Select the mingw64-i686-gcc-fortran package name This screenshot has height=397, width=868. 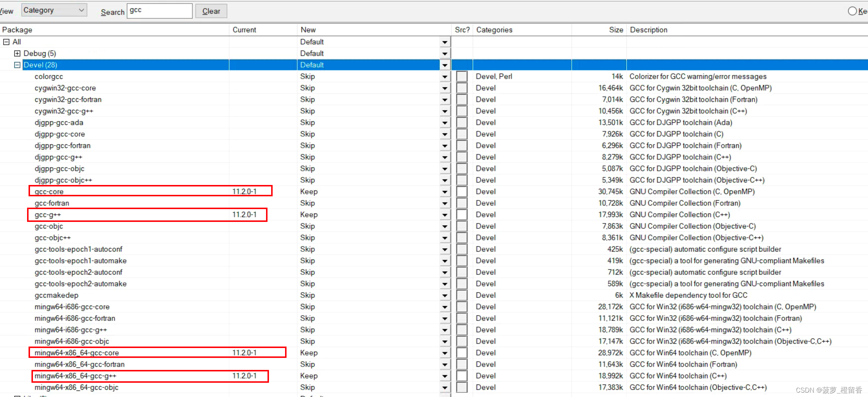(x=75, y=318)
